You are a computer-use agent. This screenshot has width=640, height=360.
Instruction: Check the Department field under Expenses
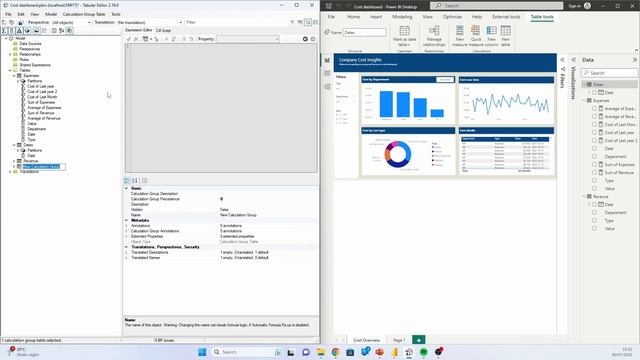point(594,157)
